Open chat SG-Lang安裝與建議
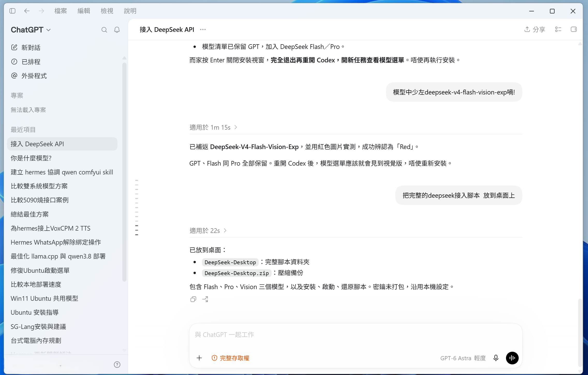This screenshot has width=588, height=375. pyautogui.click(x=62, y=327)
